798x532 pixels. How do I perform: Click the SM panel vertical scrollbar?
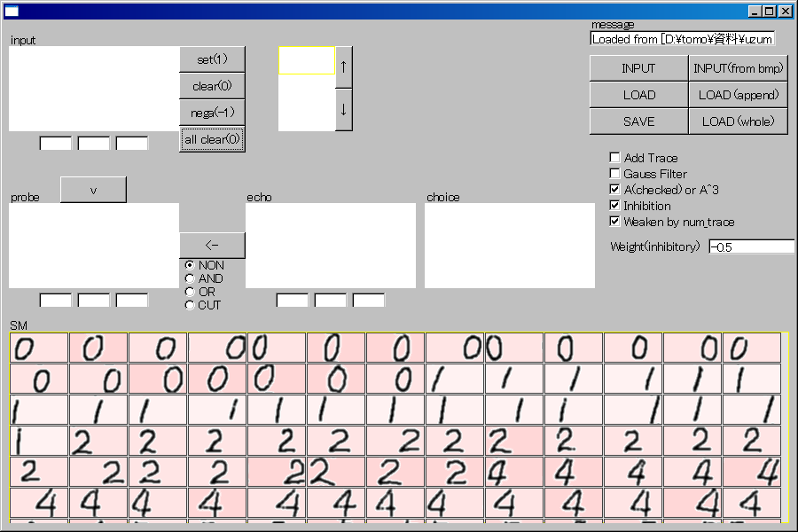[x=785, y=426]
